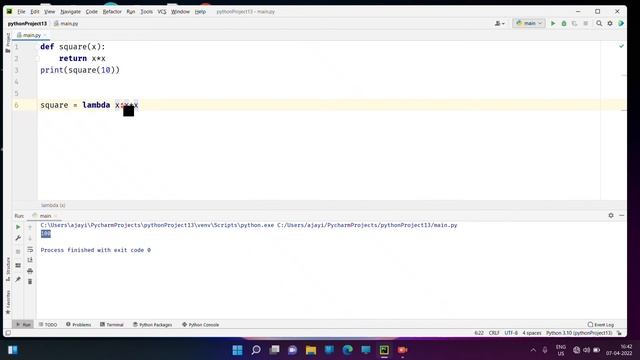The height and width of the screenshot is (360, 640).
Task: Change the UTF-8 file encoding
Action: pyautogui.click(x=511, y=333)
